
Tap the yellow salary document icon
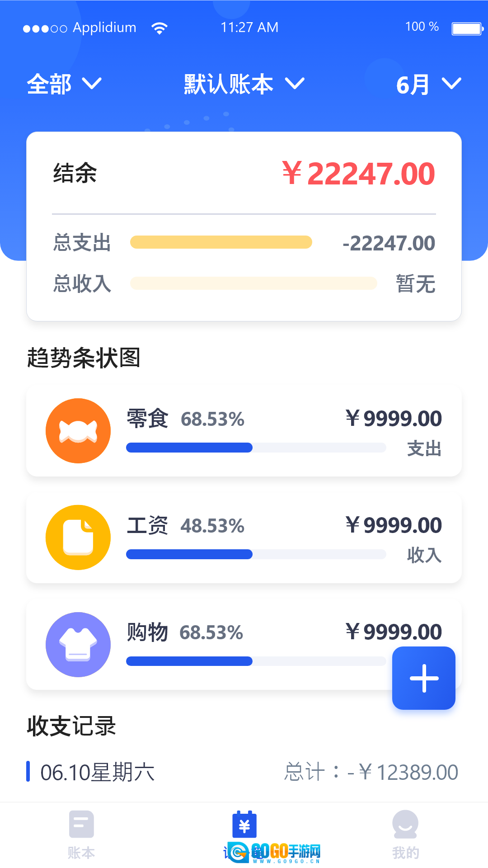pyautogui.click(x=78, y=538)
